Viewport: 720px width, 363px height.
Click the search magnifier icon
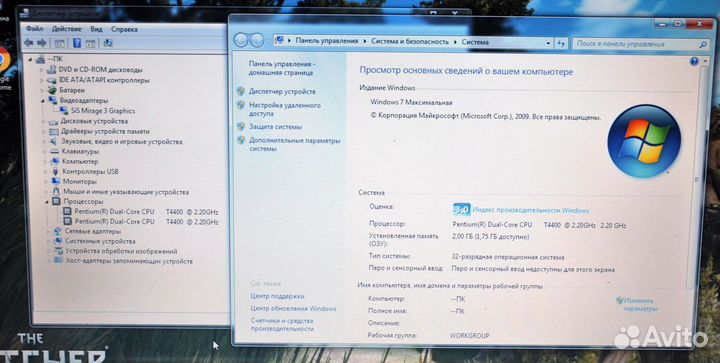pyautogui.click(x=703, y=45)
